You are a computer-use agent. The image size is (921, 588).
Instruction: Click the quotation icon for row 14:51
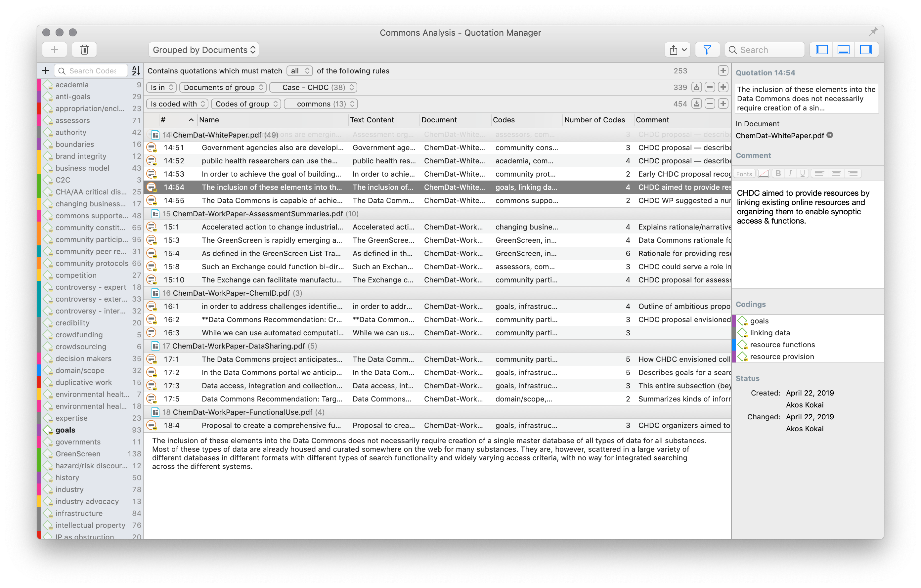pos(152,147)
